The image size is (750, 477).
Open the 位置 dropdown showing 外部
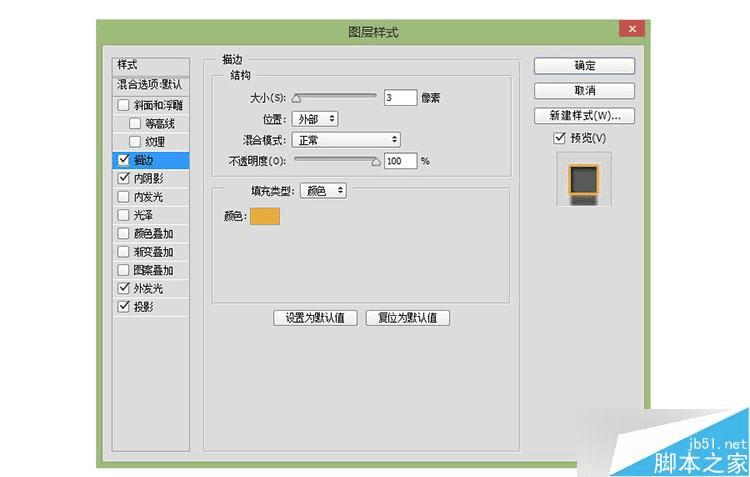tap(315, 119)
